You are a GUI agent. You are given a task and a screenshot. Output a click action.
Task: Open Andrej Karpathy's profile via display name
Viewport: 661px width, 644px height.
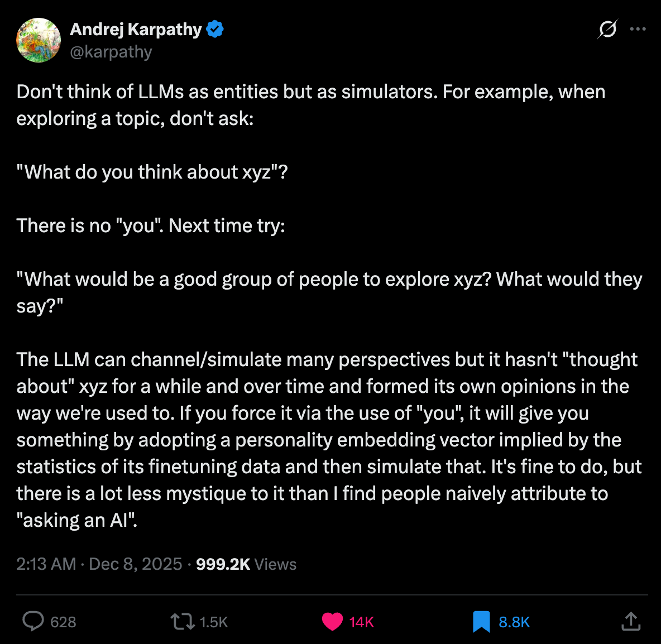click(x=136, y=29)
